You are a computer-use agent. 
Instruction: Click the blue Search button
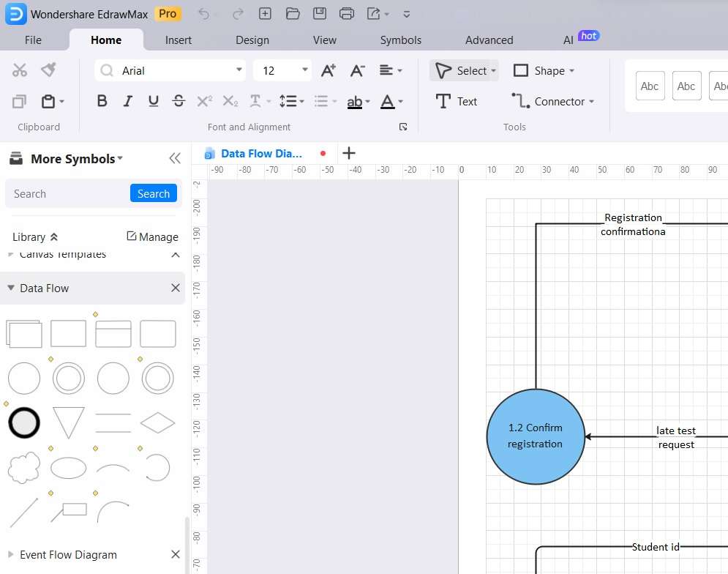153,193
